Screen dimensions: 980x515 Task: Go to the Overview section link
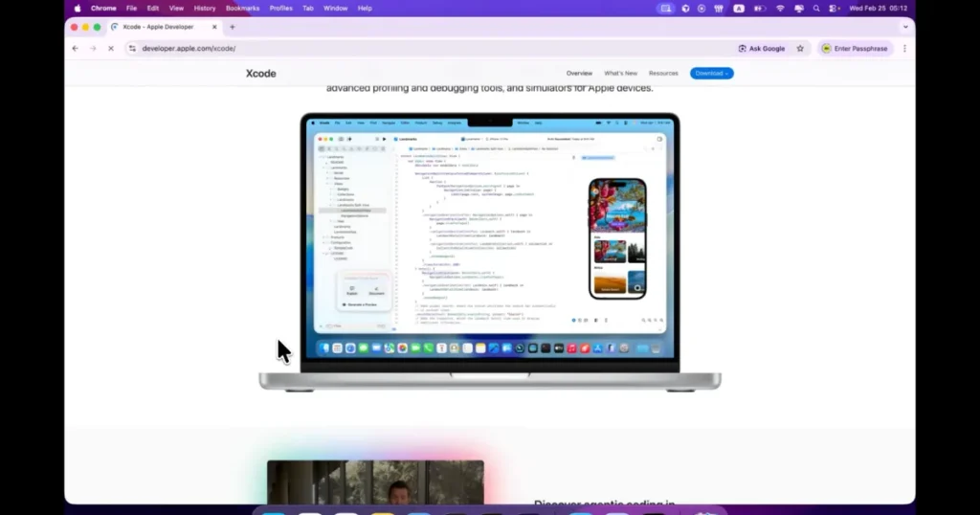point(579,73)
